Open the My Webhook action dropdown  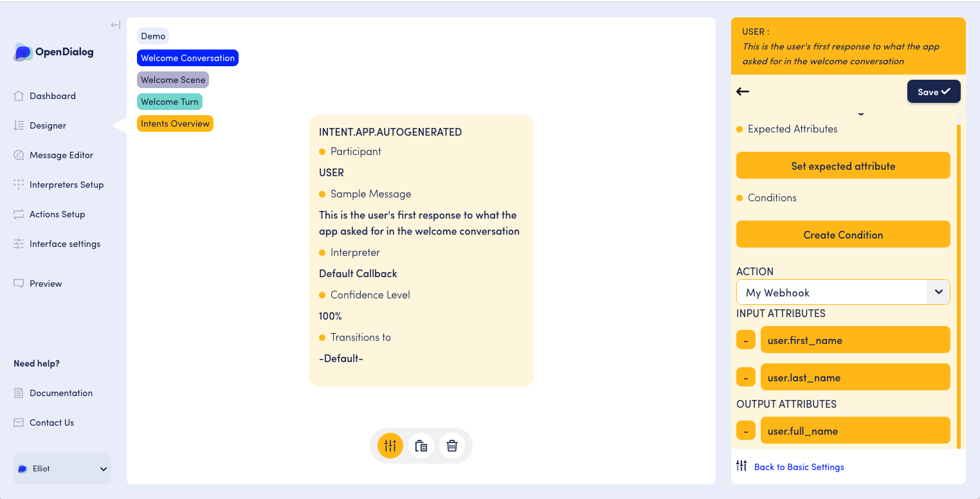[x=843, y=292]
